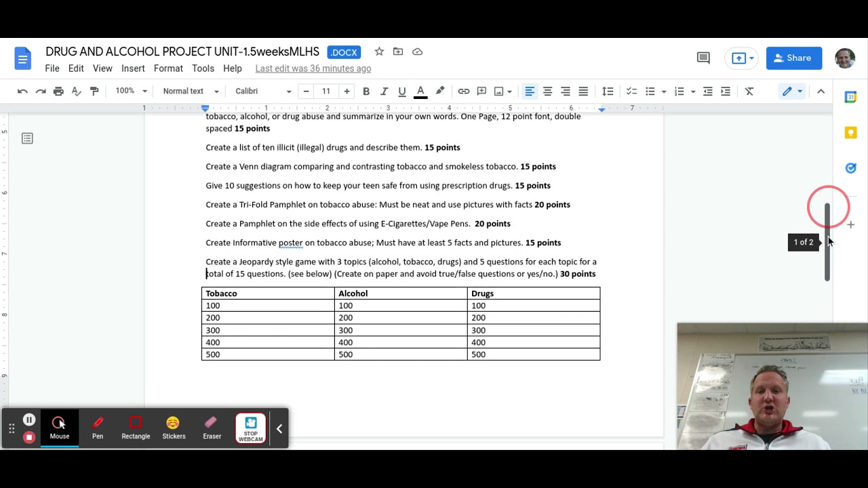Toggle italic formatting
This screenshot has height=488, width=868.
pos(384,91)
